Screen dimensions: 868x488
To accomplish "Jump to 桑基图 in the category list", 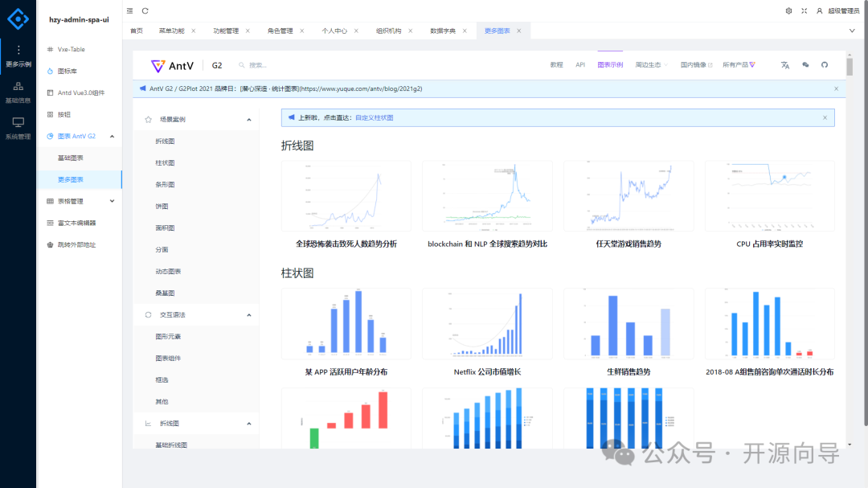I will (x=165, y=293).
